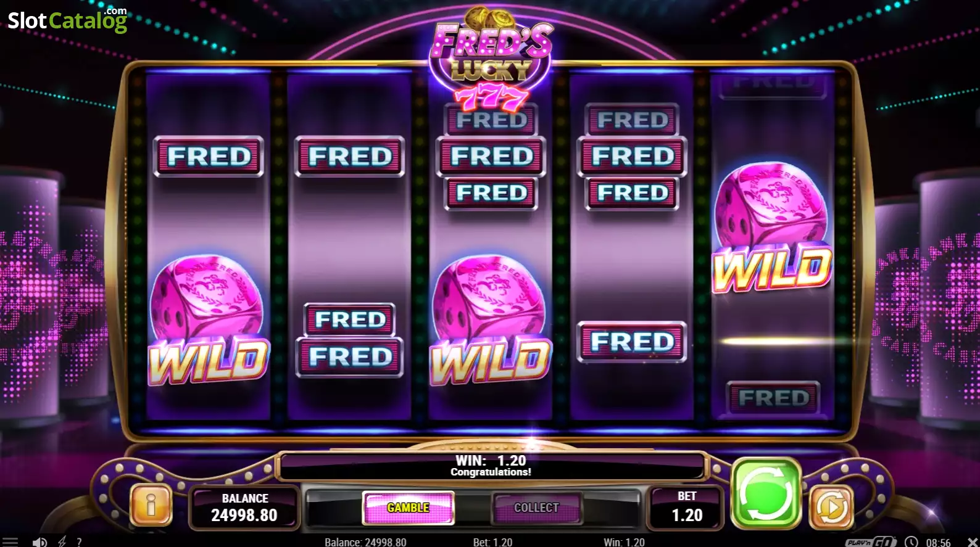Viewport: 980px width, 547px height.
Task: Select the Wild dice on middle reel
Action: click(x=491, y=321)
